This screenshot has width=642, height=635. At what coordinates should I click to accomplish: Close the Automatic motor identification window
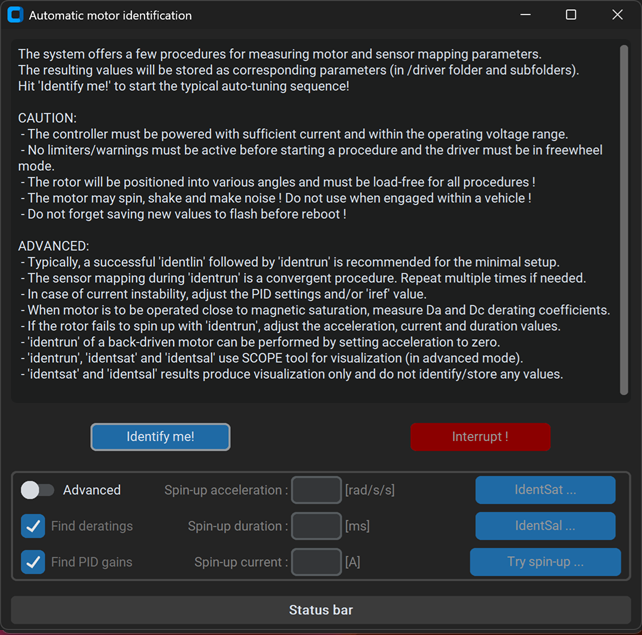pyautogui.click(x=617, y=15)
